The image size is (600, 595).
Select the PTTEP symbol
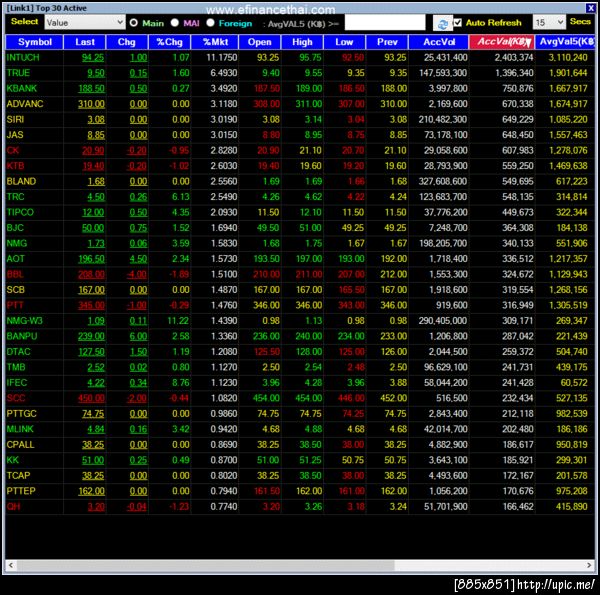click(x=21, y=491)
